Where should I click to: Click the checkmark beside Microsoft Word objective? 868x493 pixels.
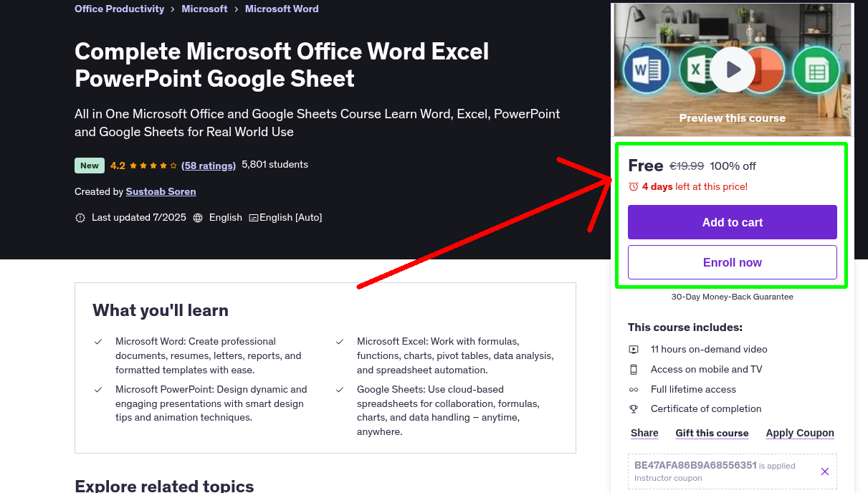pyautogui.click(x=98, y=343)
